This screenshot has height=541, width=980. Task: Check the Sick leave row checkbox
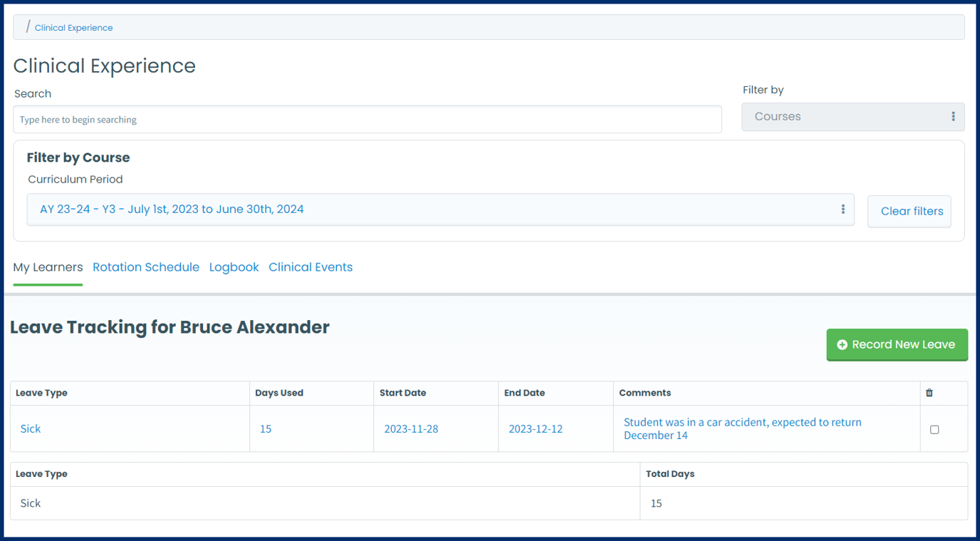pyautogui.click(x=934, y=430)
